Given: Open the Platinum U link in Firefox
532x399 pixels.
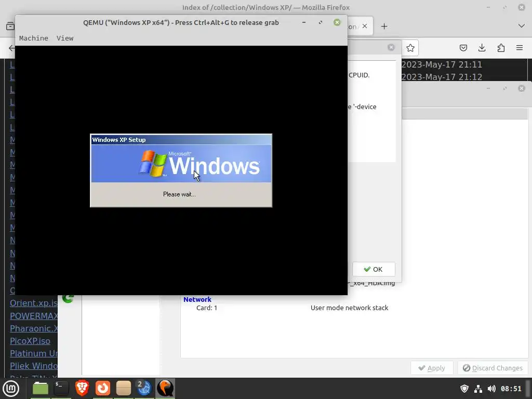Looking at the screenshot, I should coord(34,353).
